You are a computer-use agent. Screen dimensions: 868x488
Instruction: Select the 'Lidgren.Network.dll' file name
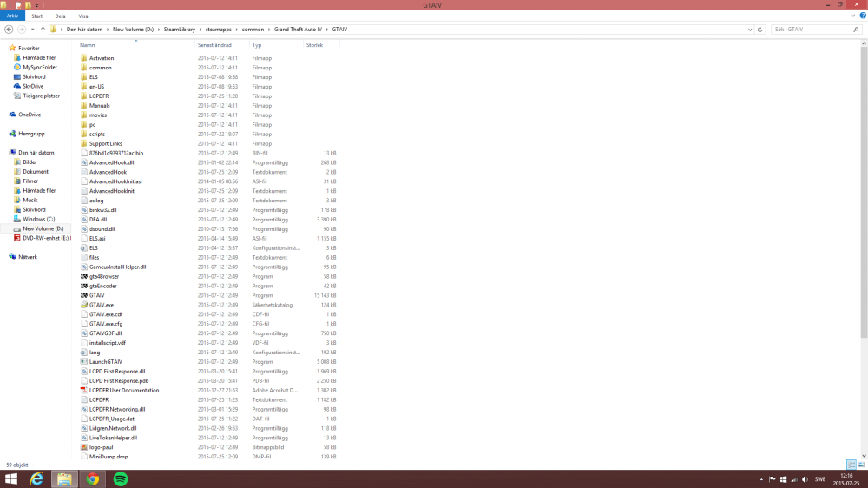113,428
